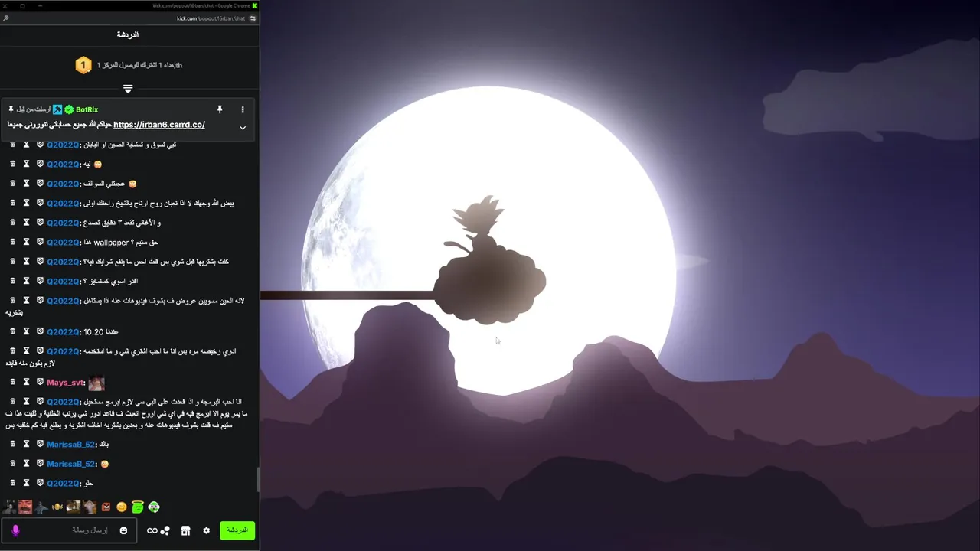Delete the Mays_svt emote message
The height and width of the screenshot is (551, 980).
(x=12, y=382)
